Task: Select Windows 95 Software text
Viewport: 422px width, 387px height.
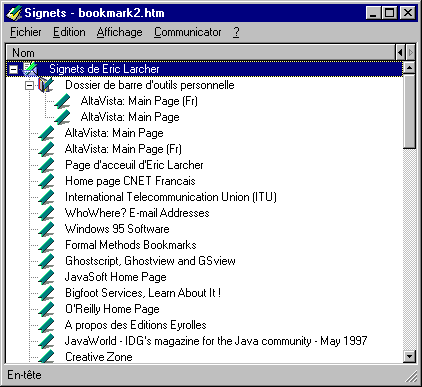Action: 117,229
